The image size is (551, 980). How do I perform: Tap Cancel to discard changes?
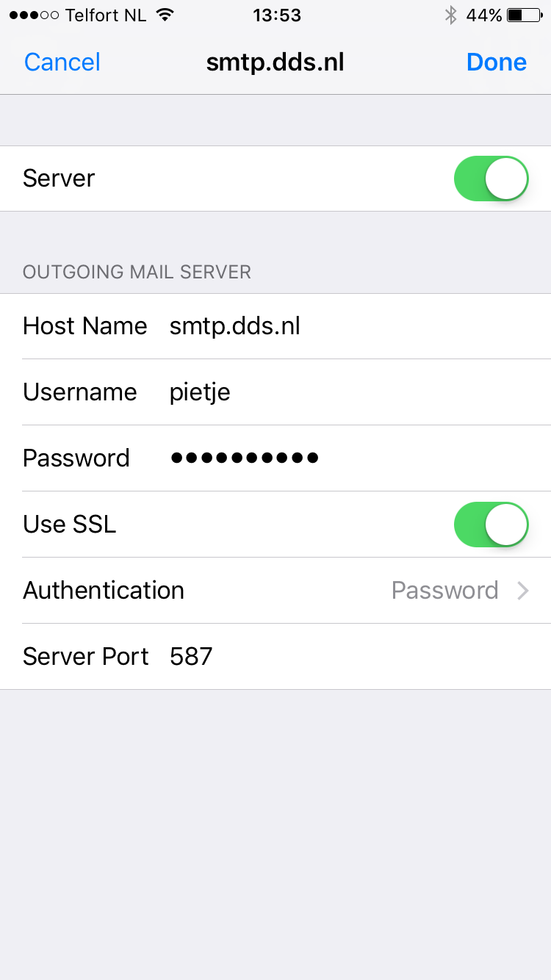(x=62, y=62)
